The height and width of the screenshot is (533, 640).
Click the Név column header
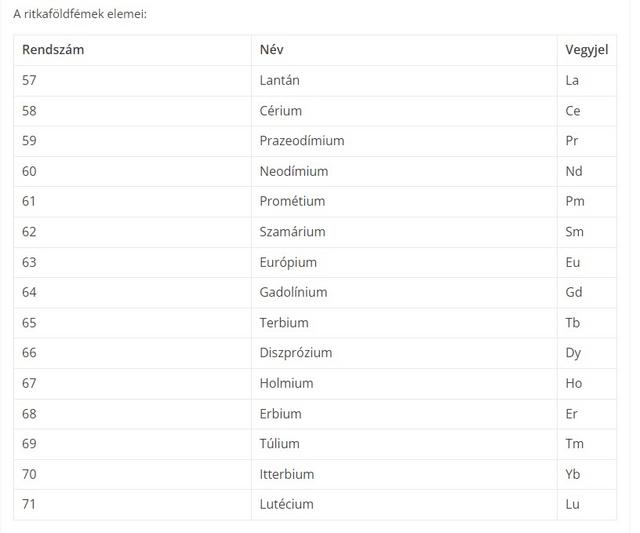pos(273,50)
